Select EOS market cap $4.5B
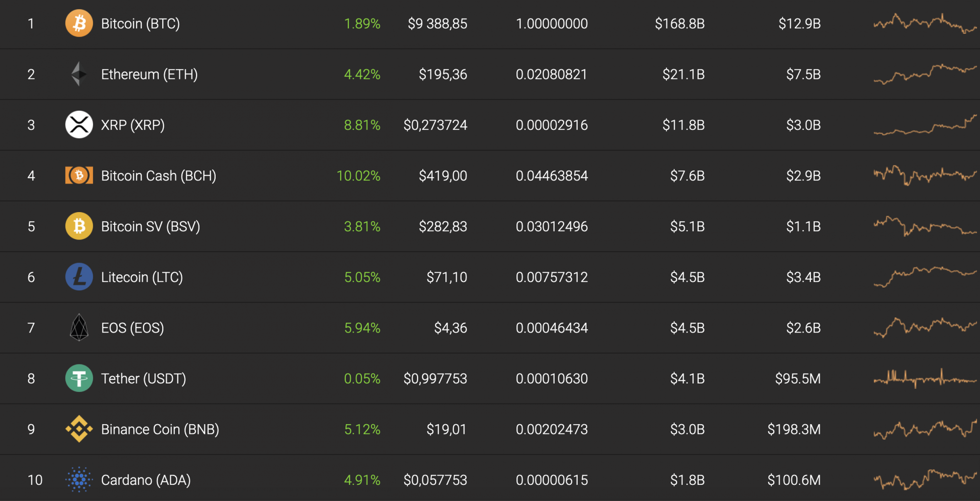Screen dimensions: 980x501 pos(687,328)
